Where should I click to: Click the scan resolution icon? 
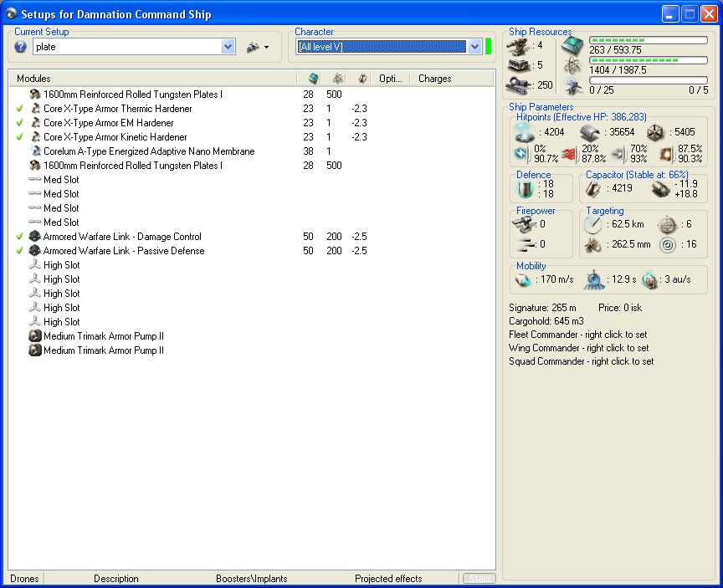tap(592, 245)
